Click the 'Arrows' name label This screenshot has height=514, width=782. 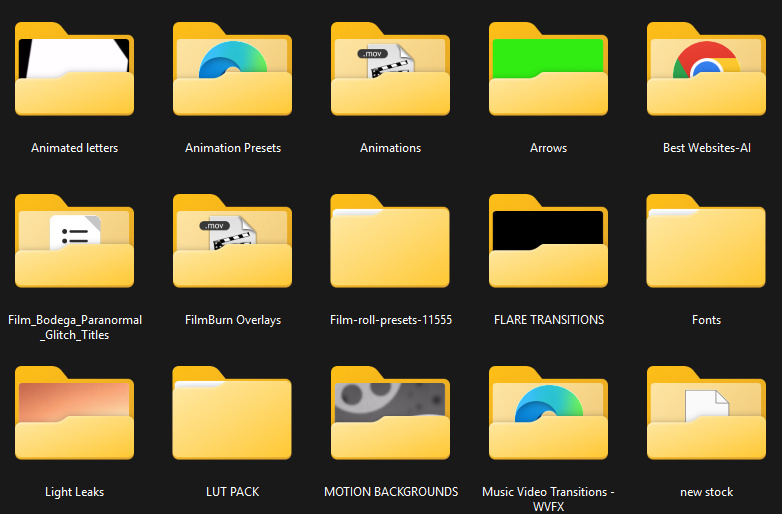(549, 148)
